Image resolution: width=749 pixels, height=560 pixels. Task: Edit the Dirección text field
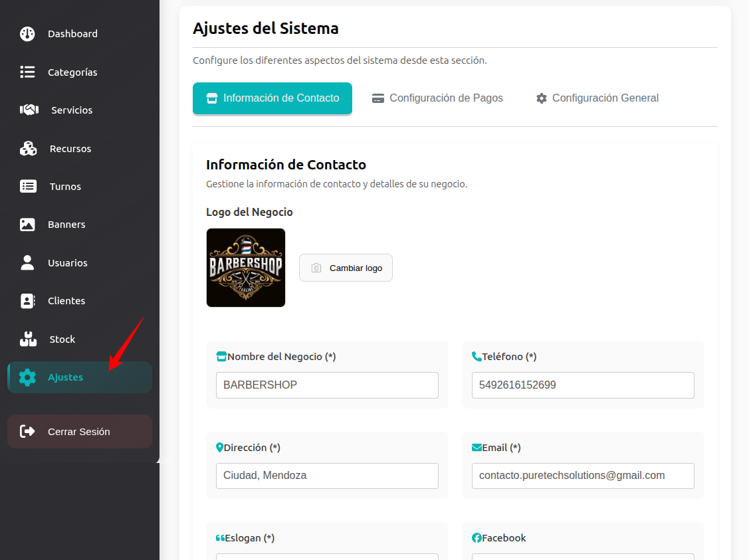coord(327,476)
